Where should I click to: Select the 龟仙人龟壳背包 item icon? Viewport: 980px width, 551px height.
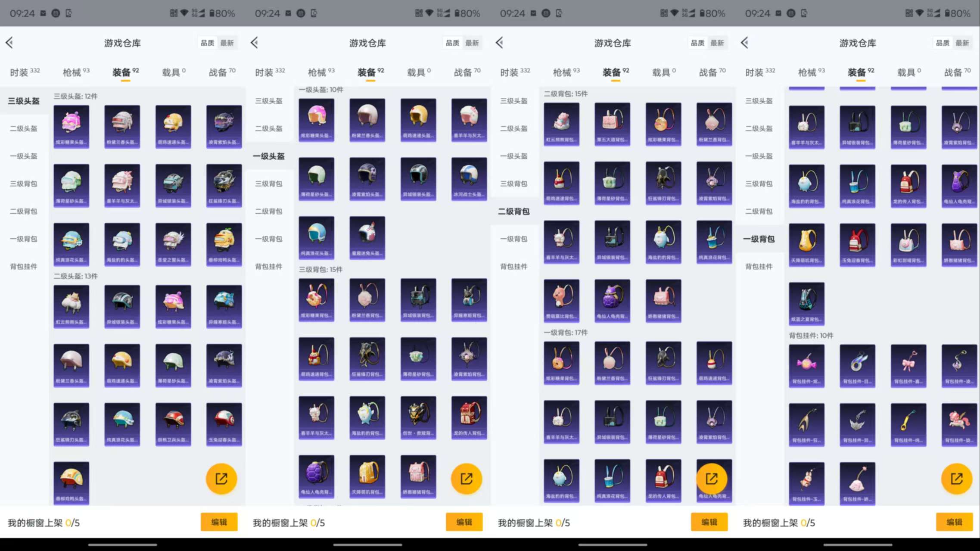317,476
